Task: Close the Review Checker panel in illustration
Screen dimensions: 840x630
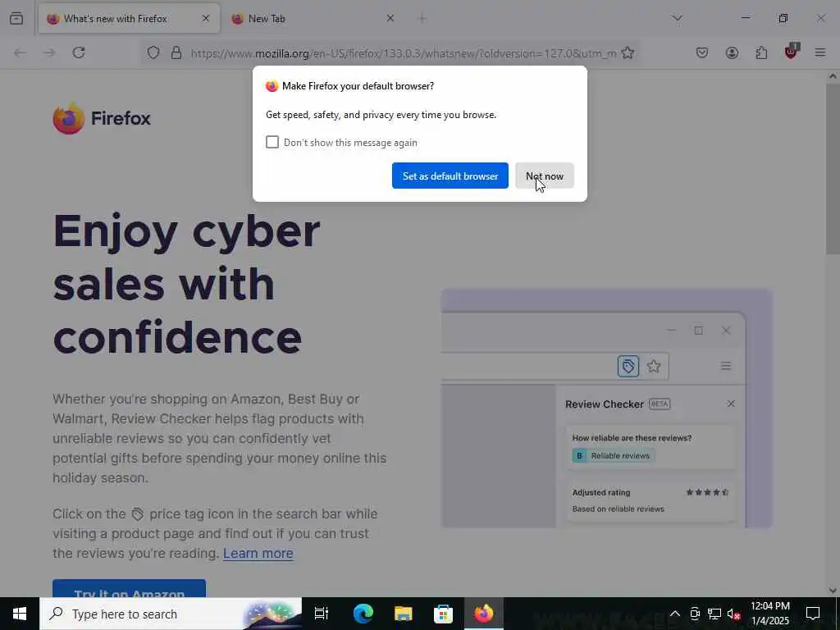Action: tap(731, 404)
